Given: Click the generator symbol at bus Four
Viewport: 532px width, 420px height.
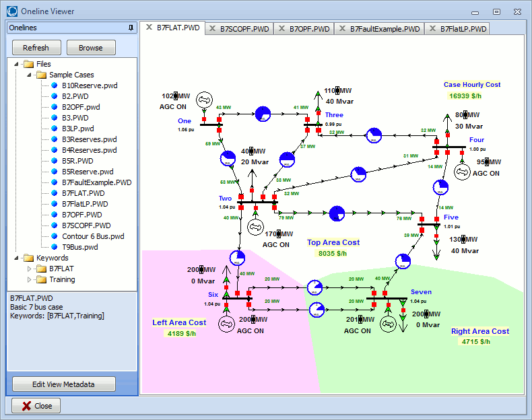Looking at the screenshot, I should [461, 172].
